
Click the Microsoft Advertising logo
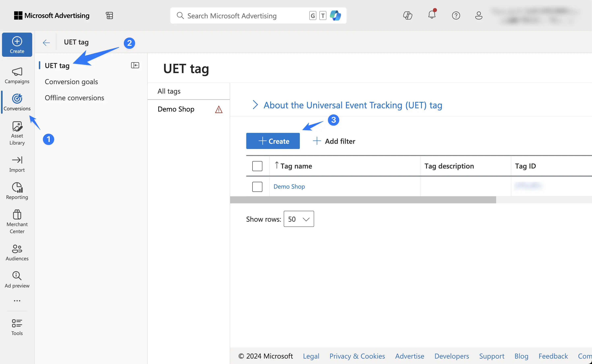52,16
